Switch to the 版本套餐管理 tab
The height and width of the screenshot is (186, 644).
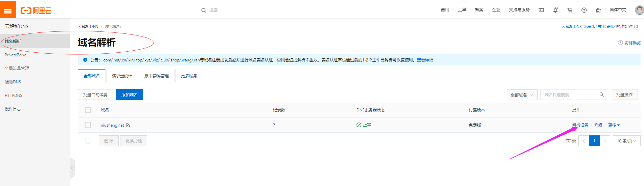coord(157,76)
